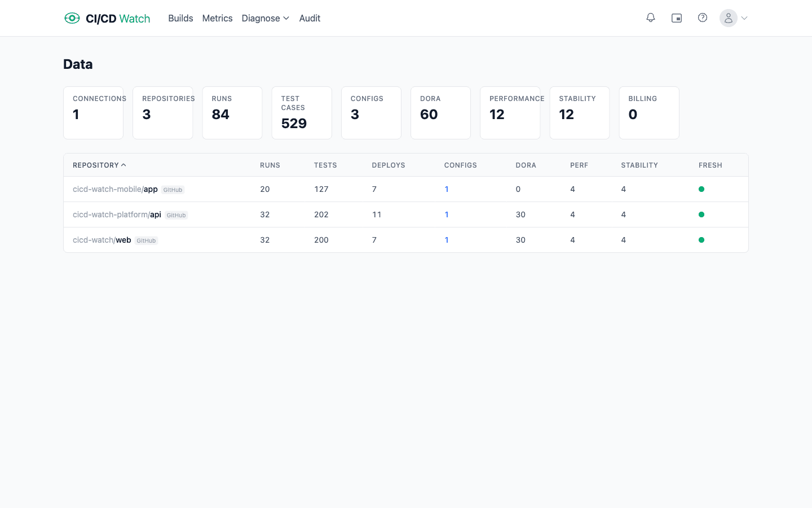Open the cicd-watch/web repository

coord(102,240)
